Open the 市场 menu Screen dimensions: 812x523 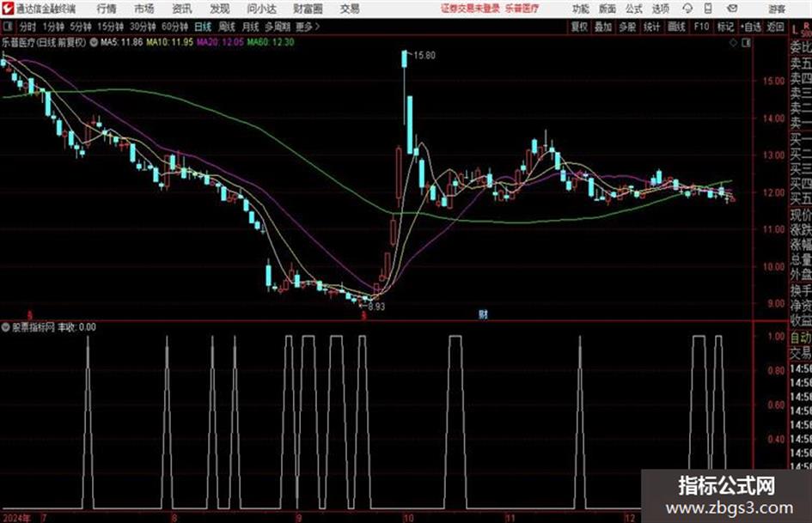click(144, 9)
